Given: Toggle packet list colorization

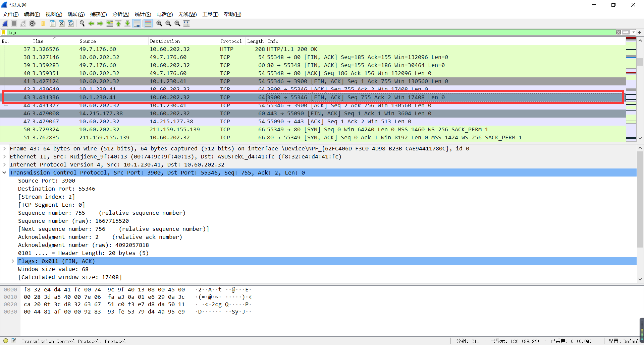Looking at the screenshot, I should (148, 23).
